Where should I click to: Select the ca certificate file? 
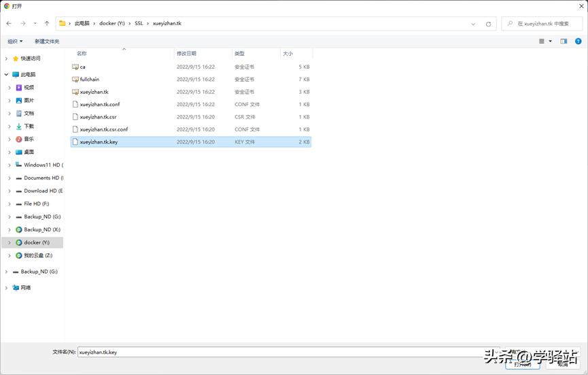(x=191, y=67)
